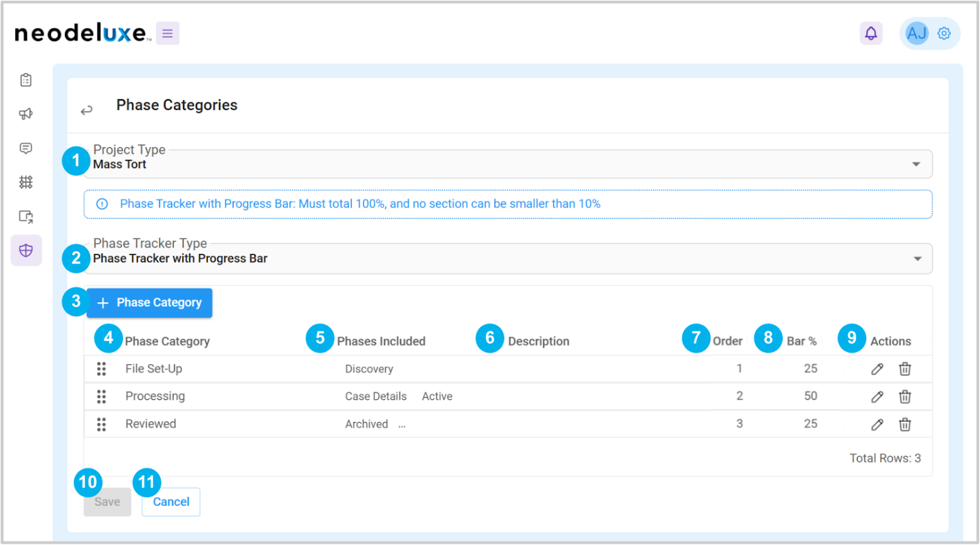Click the Actions column header

891,341
